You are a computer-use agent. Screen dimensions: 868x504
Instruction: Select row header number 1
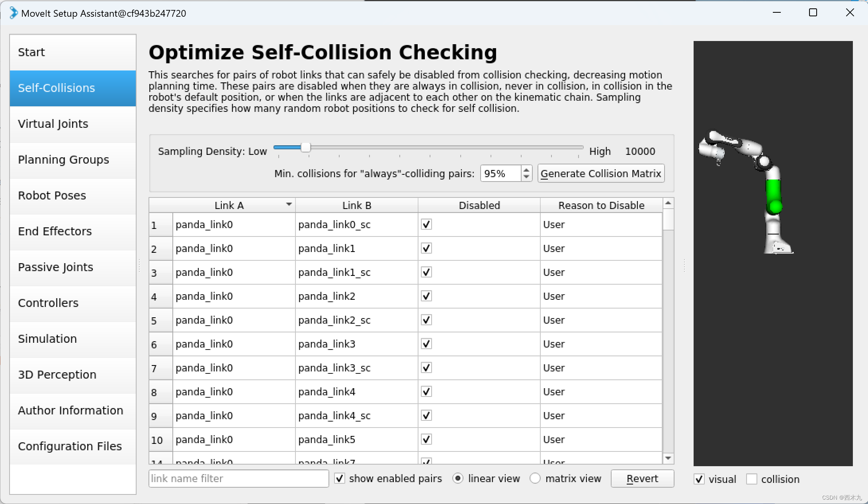point(161,225)
